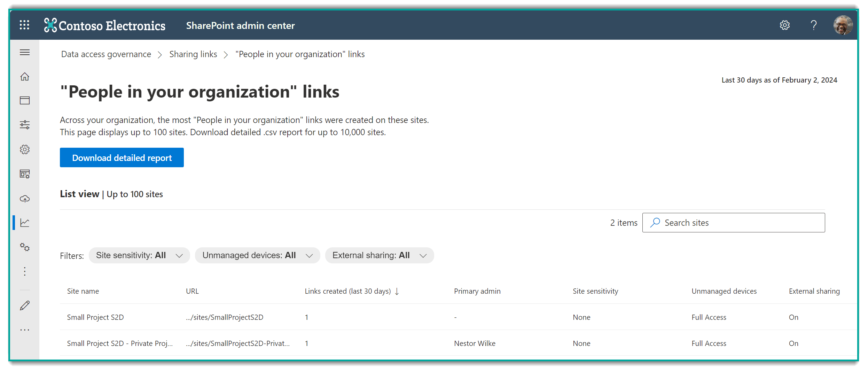Image resolution: width=868 pixels, height=370 pixels.
Task: Open Help using the question mark icon
Action: tap(813, 25)
